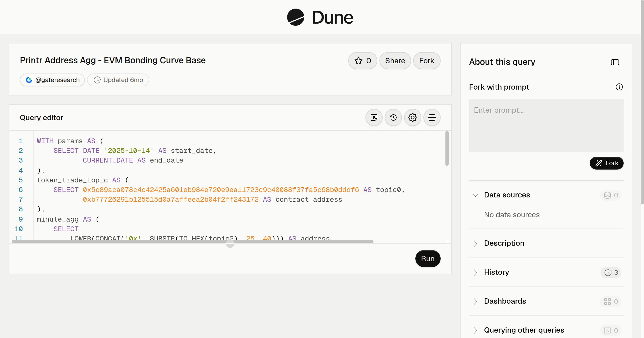Expand the History section
Viewport: 644px width, 338px height.
(x=475, y=272)
